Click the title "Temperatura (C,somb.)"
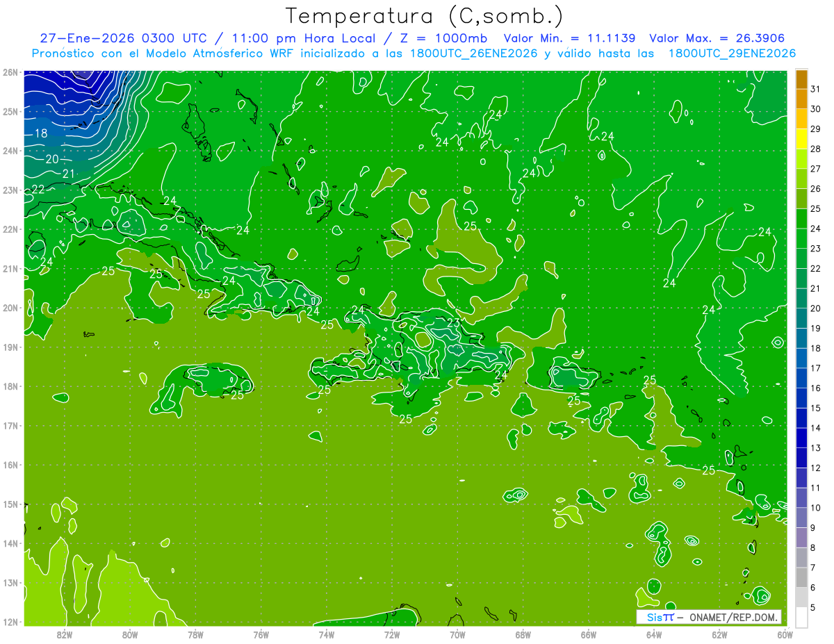Image resolution: width=834 pixels, height=644 pixels. click(425, 16)
